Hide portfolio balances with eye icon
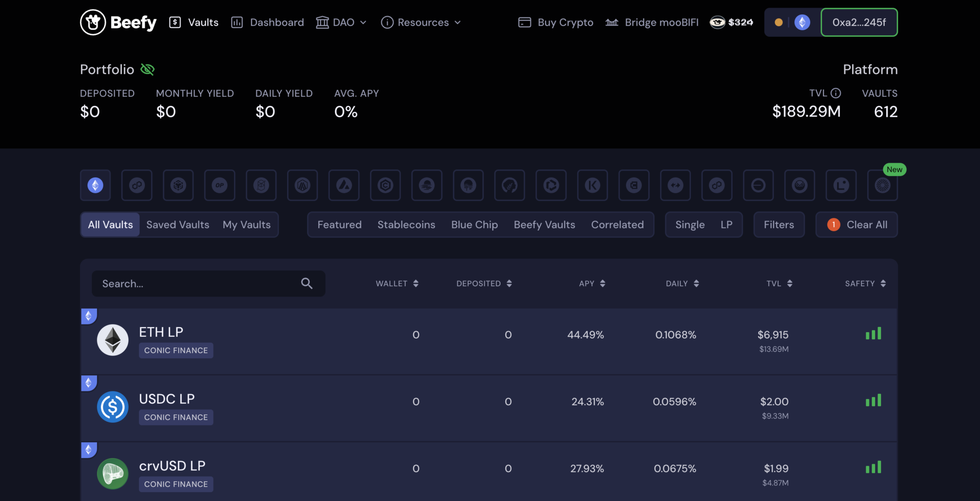This screenshot has height=501, width=980. click(147, 70)
